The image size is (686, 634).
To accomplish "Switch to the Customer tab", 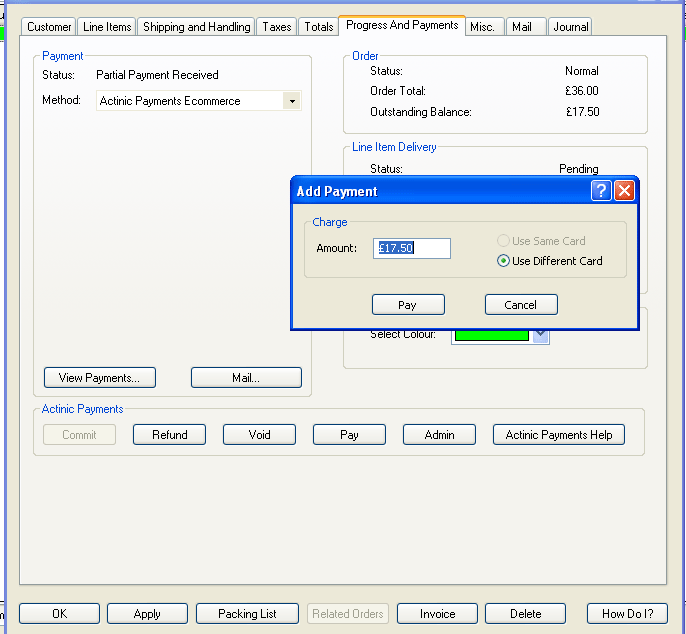I will [x=49, y=27].
